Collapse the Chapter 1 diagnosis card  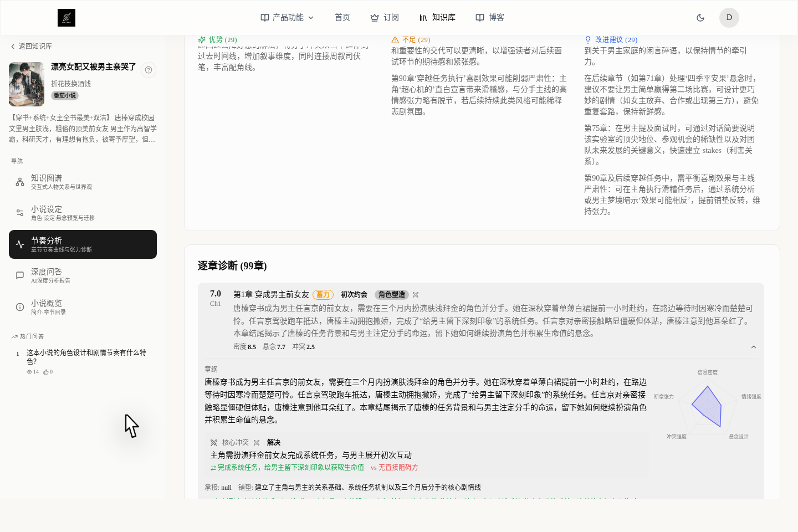click(x=754, y=346)
